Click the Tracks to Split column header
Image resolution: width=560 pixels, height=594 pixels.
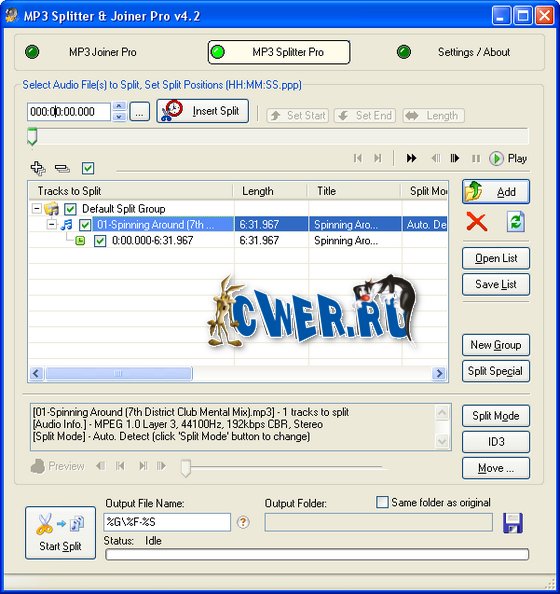[x=131, y=191]
